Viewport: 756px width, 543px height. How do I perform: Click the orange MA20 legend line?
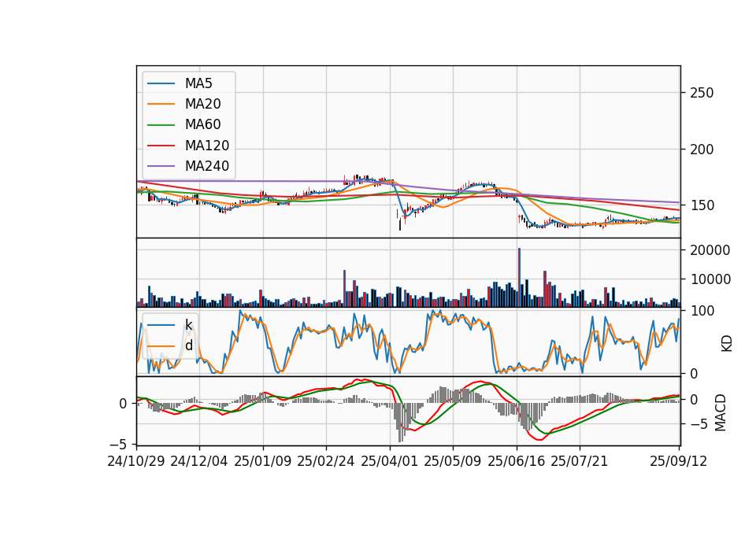(x=161, y=104)
